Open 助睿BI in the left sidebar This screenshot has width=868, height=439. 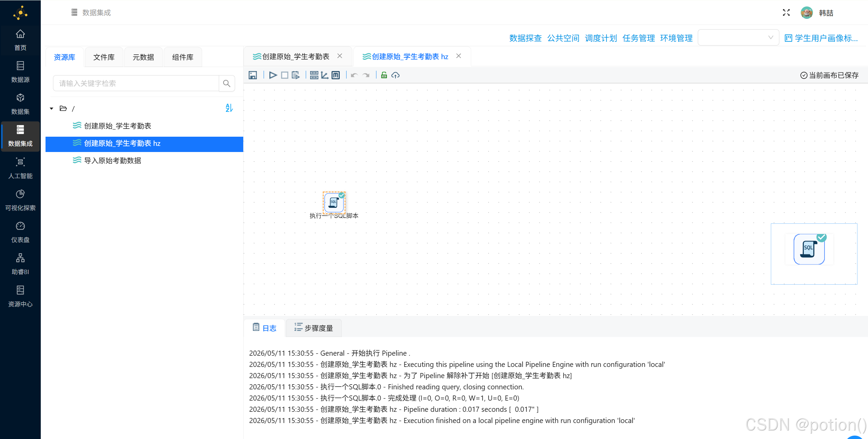[x=20, y=264]
